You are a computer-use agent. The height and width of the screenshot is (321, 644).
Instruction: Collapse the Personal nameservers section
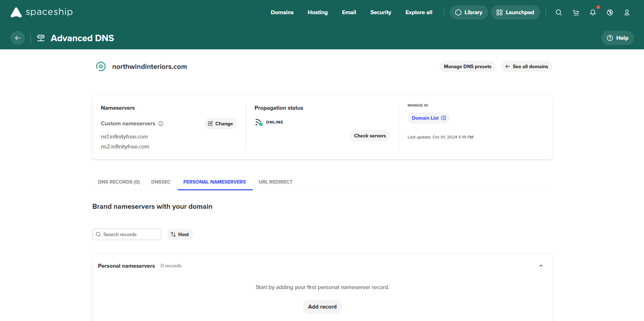[x=541, y=266]
